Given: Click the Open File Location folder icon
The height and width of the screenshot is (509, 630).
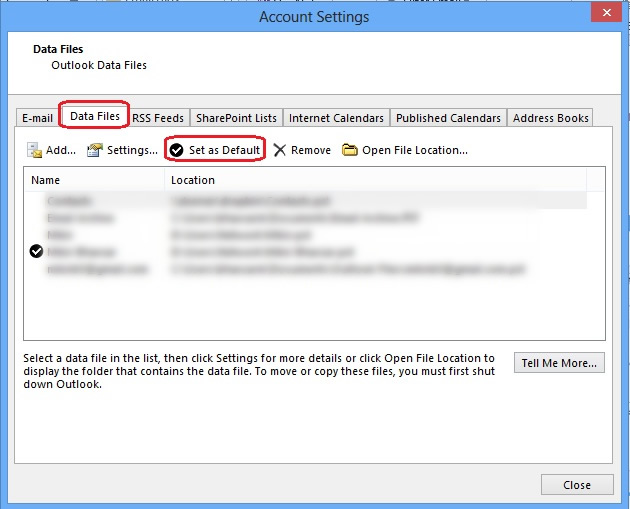Looking at the screenshot, I should (x=350, y=150).
